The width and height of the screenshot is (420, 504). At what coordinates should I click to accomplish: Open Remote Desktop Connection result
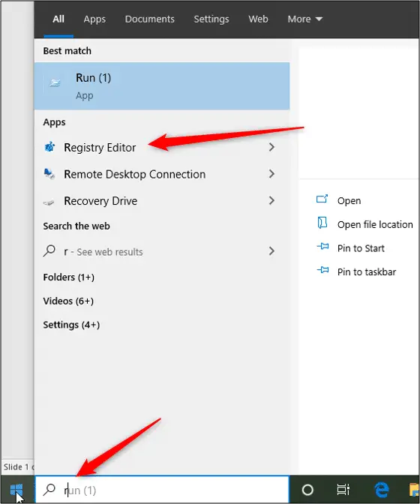click(x=162, y=174)
